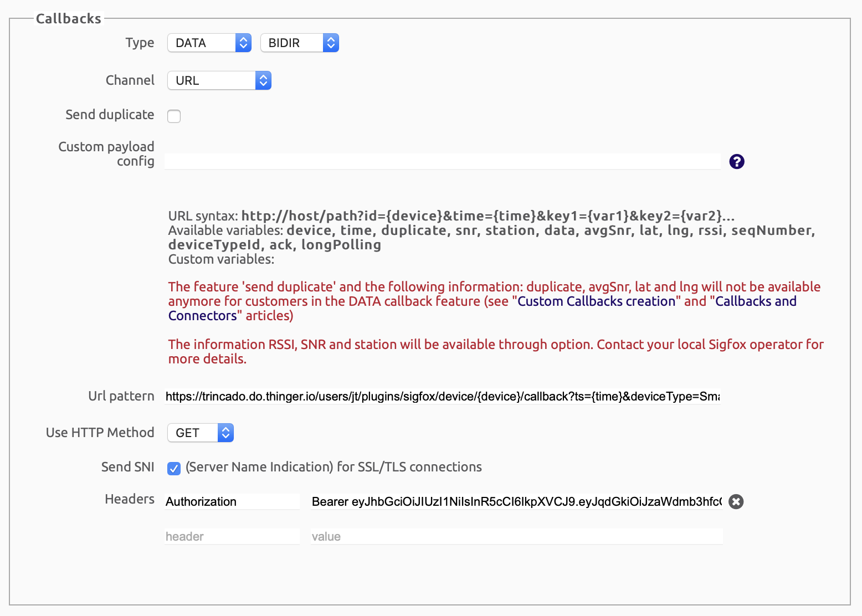
Task: Remove the Authorization header with the X icon
Action: point(736,501)
